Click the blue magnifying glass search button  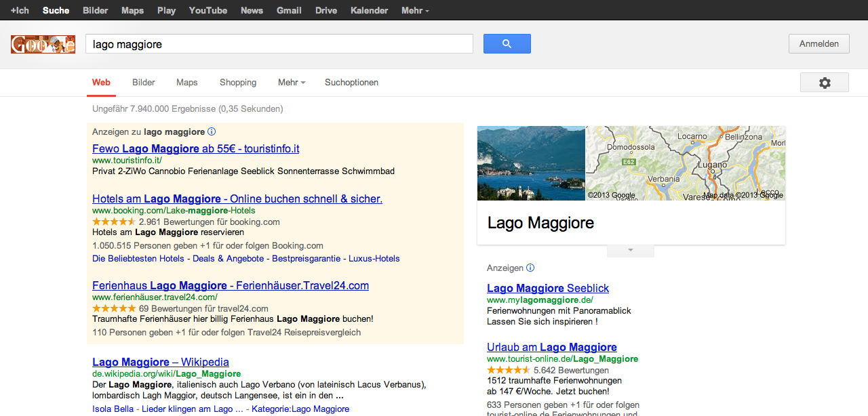point(507,44)
